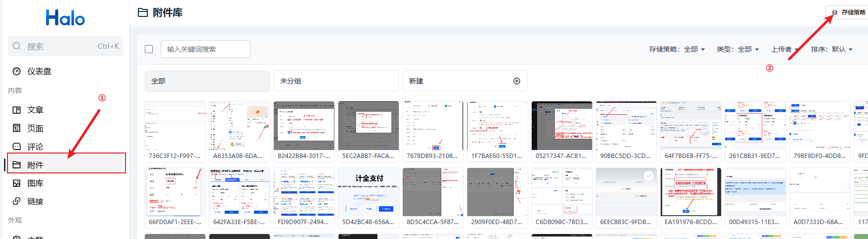This screenshot has width=868, height=239.
Task: Select the 未分组 attachment group tab
Action: (x=336, y=81)
